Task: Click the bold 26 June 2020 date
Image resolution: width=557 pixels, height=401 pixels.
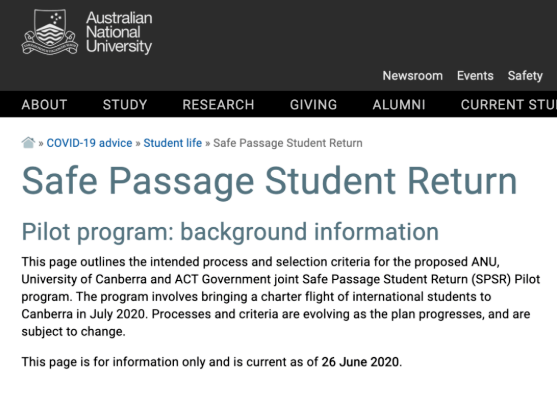Action: click(x=360, y=362)
